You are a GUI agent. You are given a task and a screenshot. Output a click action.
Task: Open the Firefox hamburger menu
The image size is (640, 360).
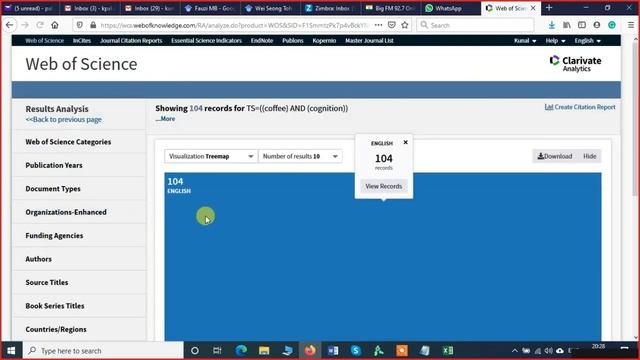[x=631, y=25]
